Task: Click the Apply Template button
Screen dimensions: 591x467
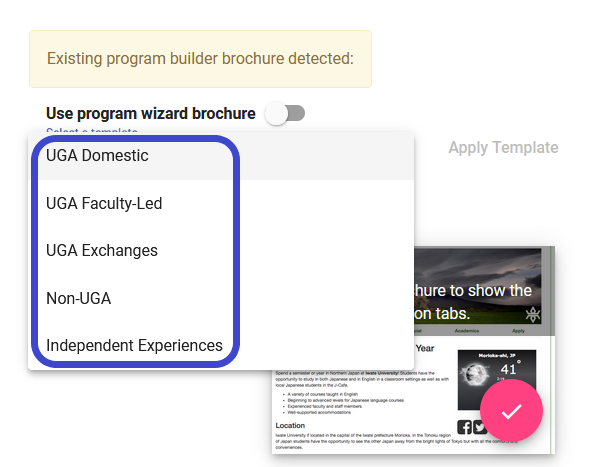Action: [x=503, y=147]
